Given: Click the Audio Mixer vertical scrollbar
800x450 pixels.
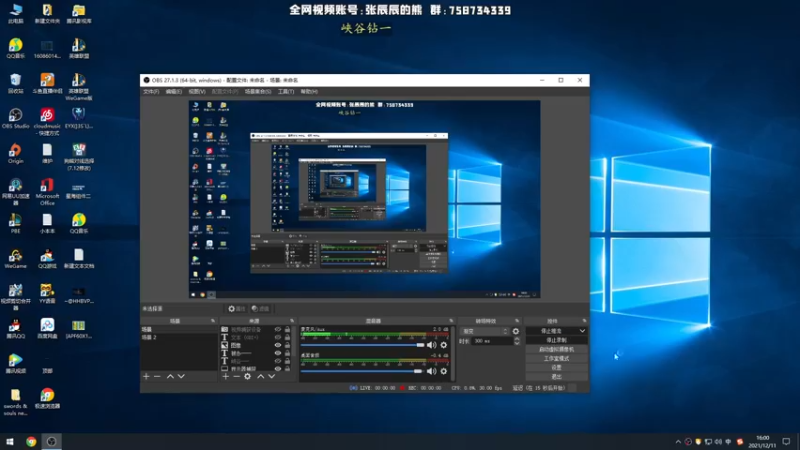Looking at the screenshot, I should click(x=453, y=353).
